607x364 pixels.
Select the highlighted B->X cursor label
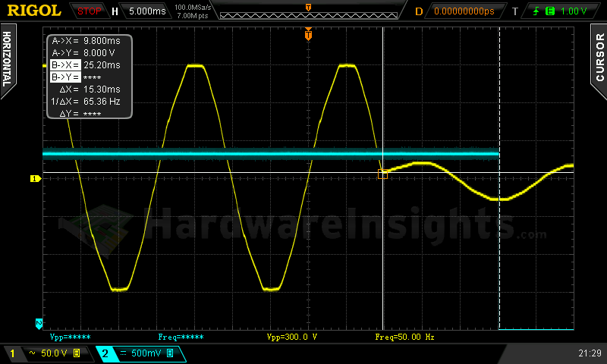coord(64,65)
